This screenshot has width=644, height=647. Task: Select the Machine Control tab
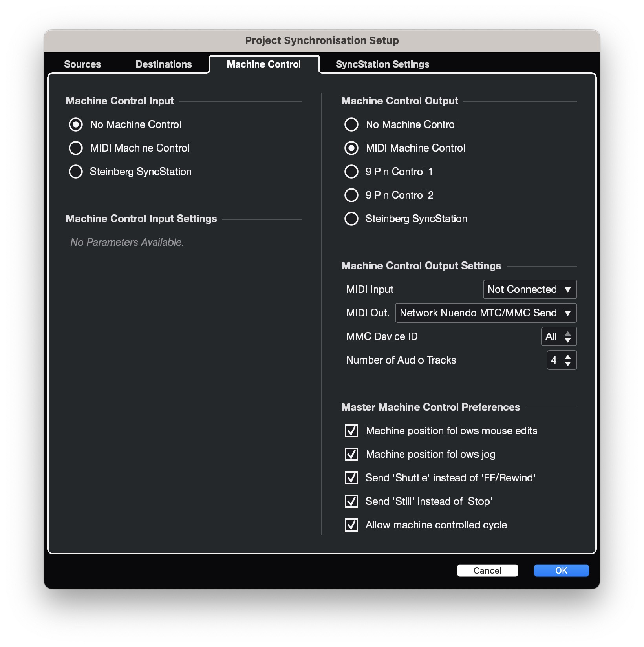coord(264,64)
